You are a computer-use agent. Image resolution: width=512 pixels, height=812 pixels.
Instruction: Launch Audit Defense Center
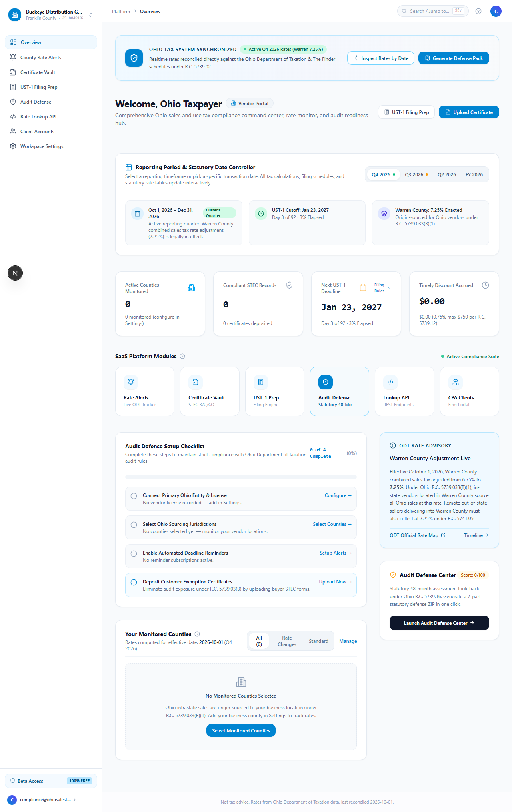coord(439,623)
